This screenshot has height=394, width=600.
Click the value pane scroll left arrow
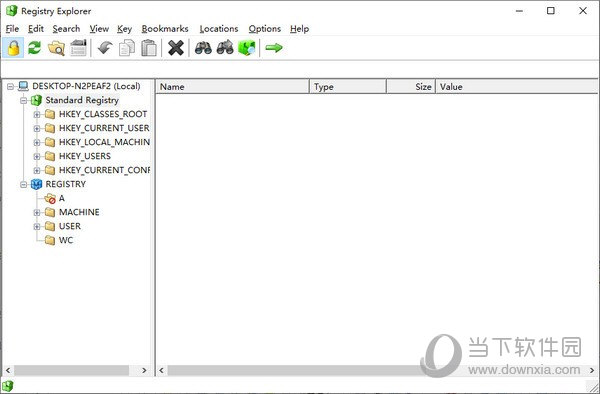tap(162, 370)
